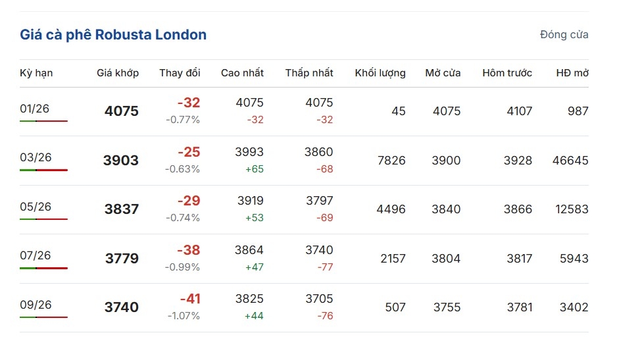Open the 01/26 contract row
644x339 pixels.
tap(36, 108)
